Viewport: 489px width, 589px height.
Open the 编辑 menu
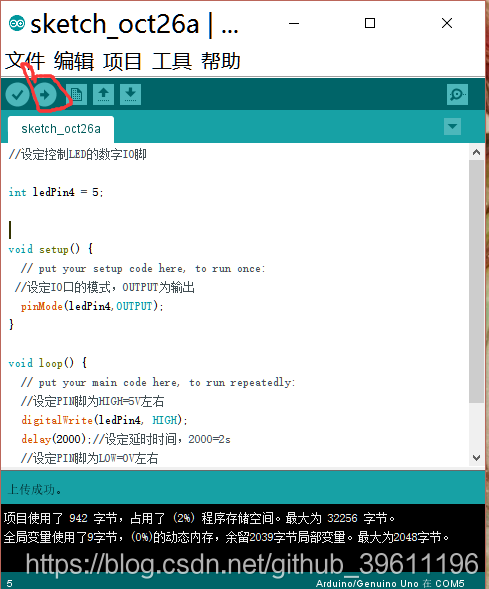[x=74, y=61]
